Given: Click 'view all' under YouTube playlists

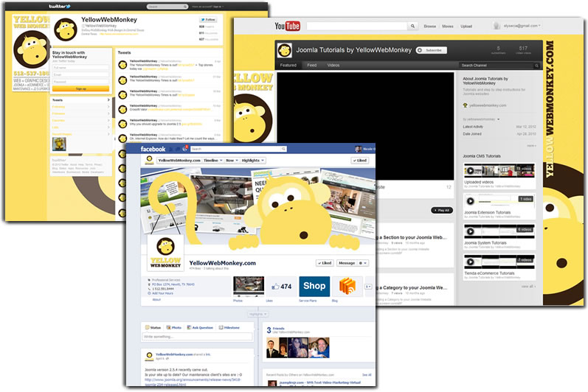Looking at the screenshot, I should point(528,287).
